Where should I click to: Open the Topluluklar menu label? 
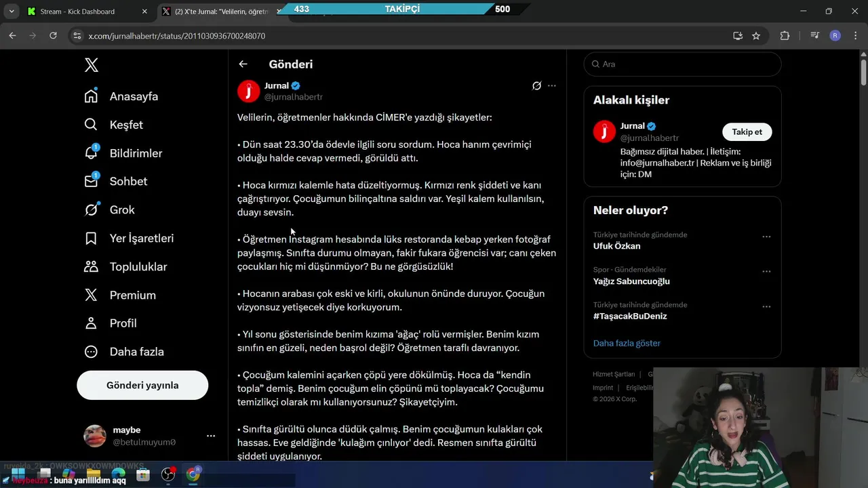point(138,266)
